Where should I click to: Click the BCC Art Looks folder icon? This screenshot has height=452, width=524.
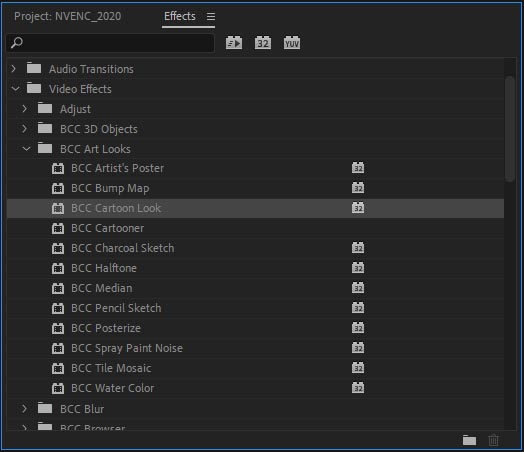[x=45, y=148]
